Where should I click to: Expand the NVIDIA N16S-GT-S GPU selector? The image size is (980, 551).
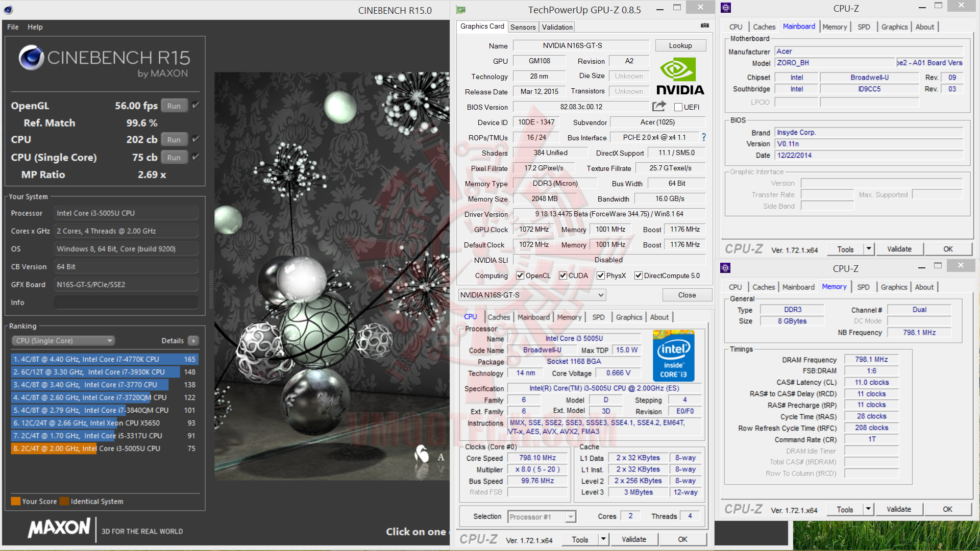601,295
